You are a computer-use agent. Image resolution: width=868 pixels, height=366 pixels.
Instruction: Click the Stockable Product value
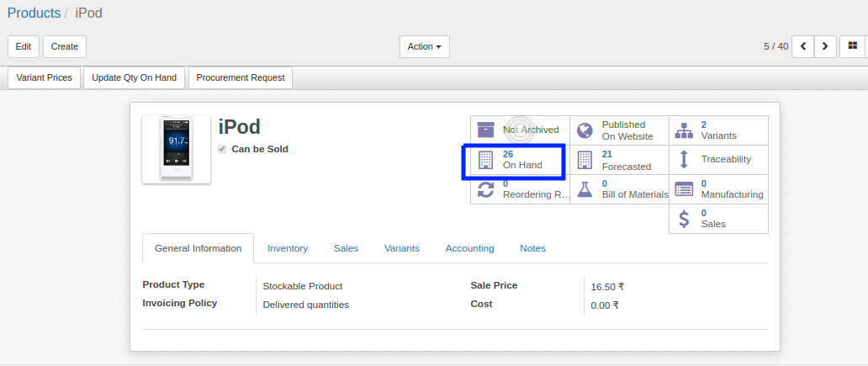pyautogui.click(x=303, y=286)
